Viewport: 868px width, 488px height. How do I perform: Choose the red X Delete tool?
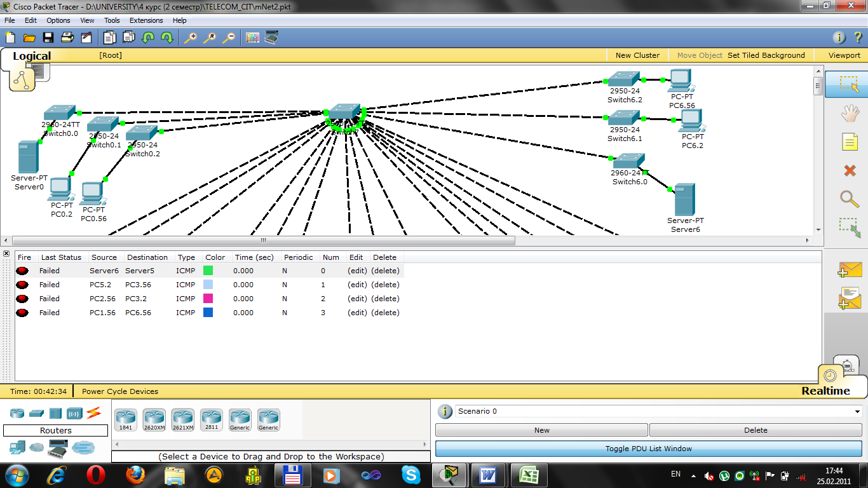coord(850,170)
